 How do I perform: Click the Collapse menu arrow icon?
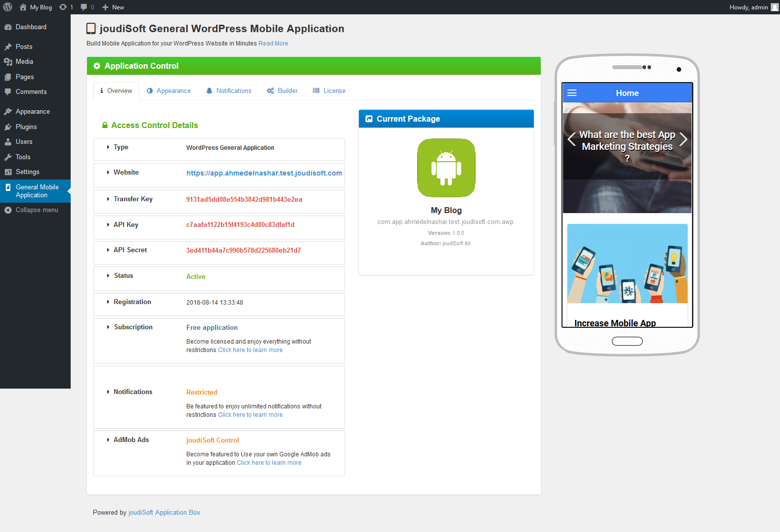(8, 210)
